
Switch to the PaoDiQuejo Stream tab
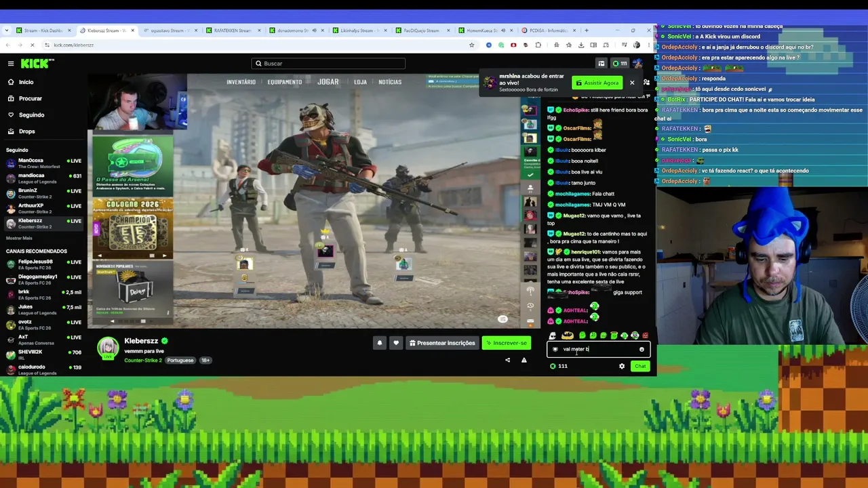[420, 30]
